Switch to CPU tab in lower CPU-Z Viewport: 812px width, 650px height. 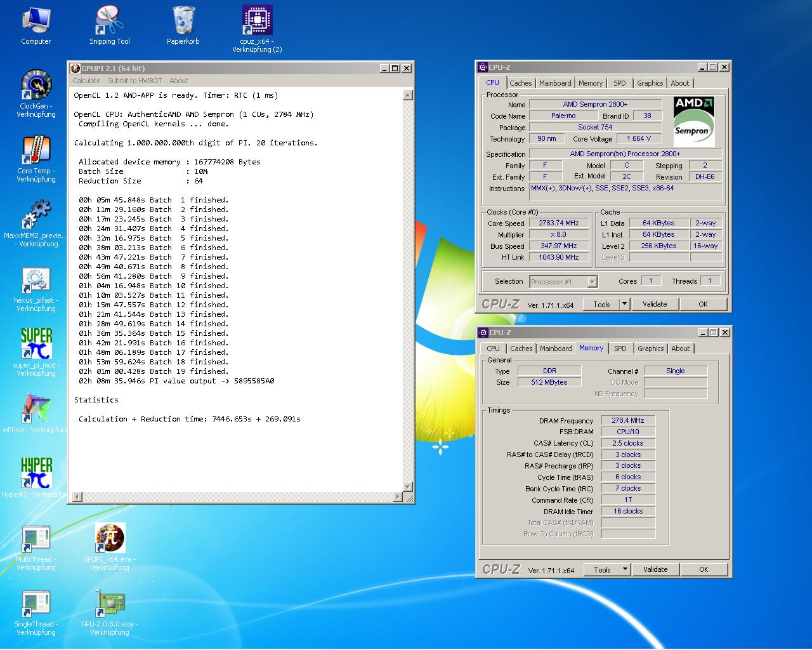click(x=494, y=348)
